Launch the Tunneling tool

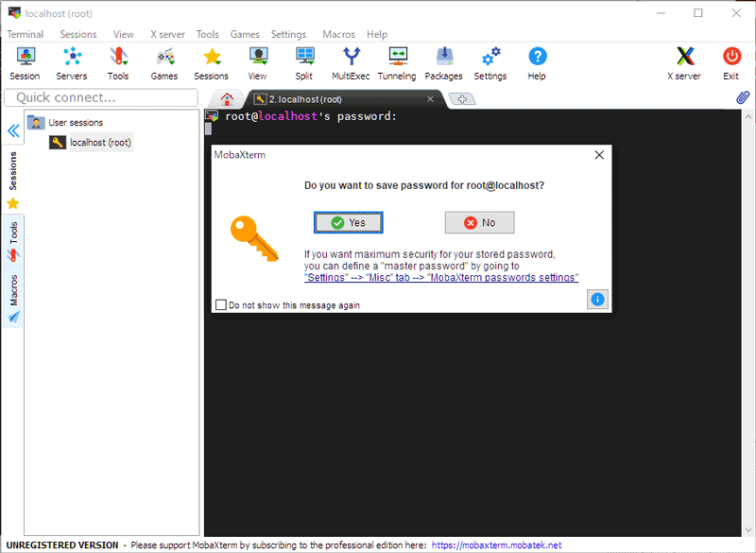[397, 62]
